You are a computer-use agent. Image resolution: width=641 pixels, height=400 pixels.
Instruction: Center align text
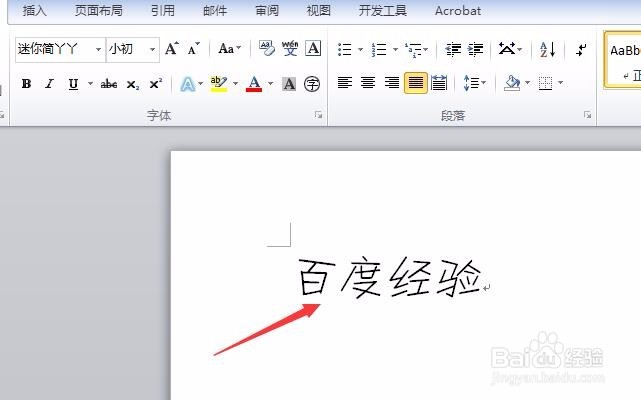click(x=368, y=83)
